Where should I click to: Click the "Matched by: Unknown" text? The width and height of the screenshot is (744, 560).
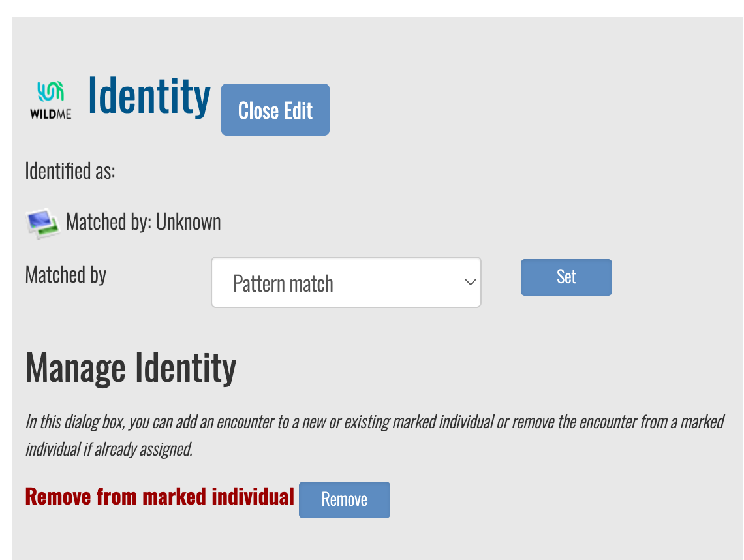point(144,223)
